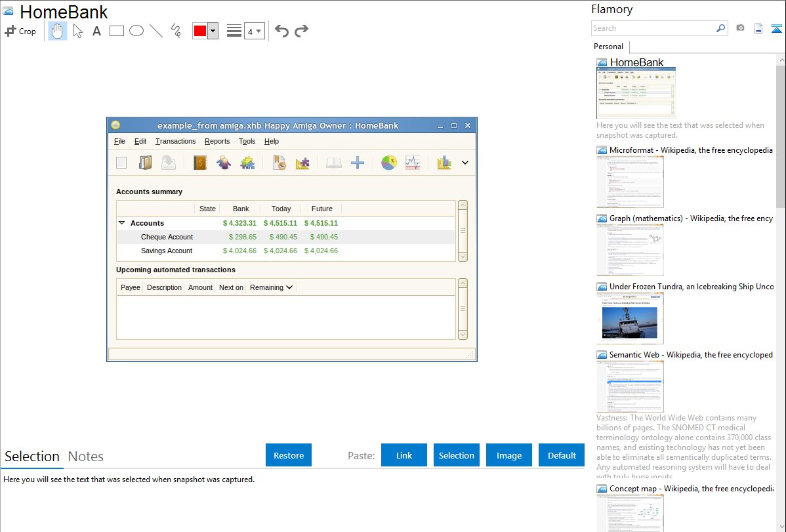Viewport: 786px width, 532px height.
Task: Click the Accounts summary scroll-down arrow
Action: (463, 256)
